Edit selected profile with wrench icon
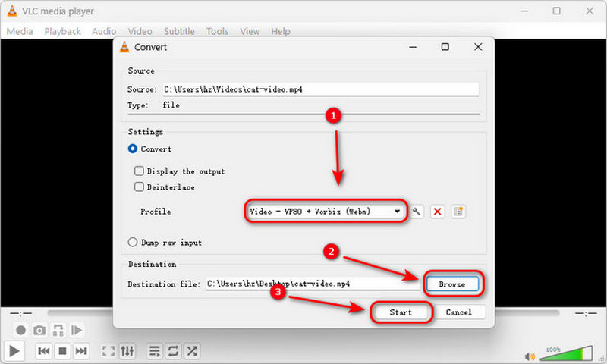 pyautogui.click(x=417, y=212)
